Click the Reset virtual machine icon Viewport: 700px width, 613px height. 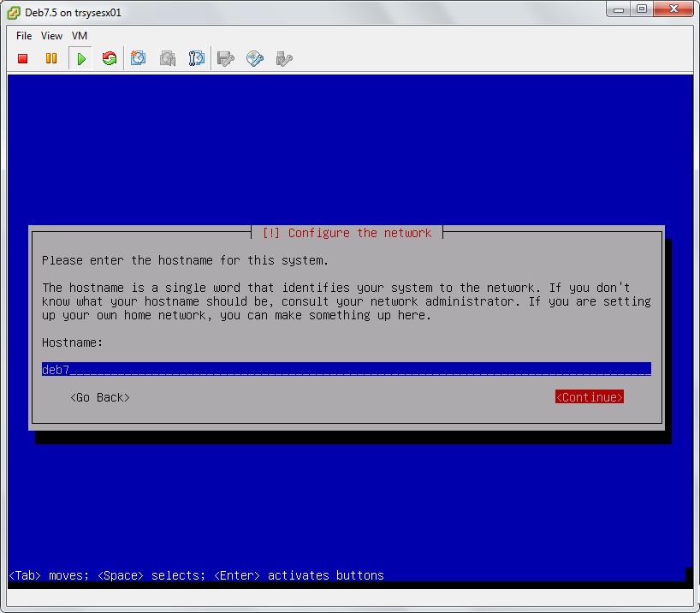(110, 58)
